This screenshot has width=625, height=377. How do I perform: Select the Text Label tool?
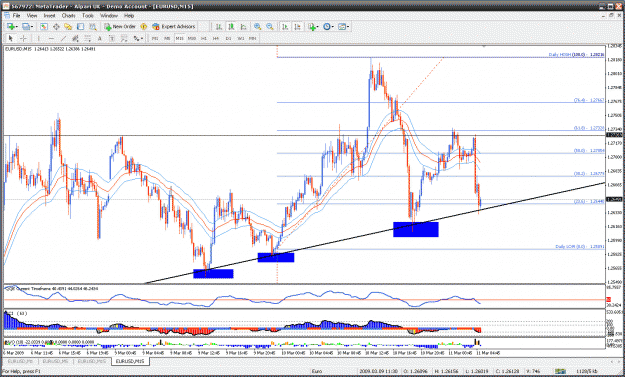pyautogui.click(x=112, y=38)
